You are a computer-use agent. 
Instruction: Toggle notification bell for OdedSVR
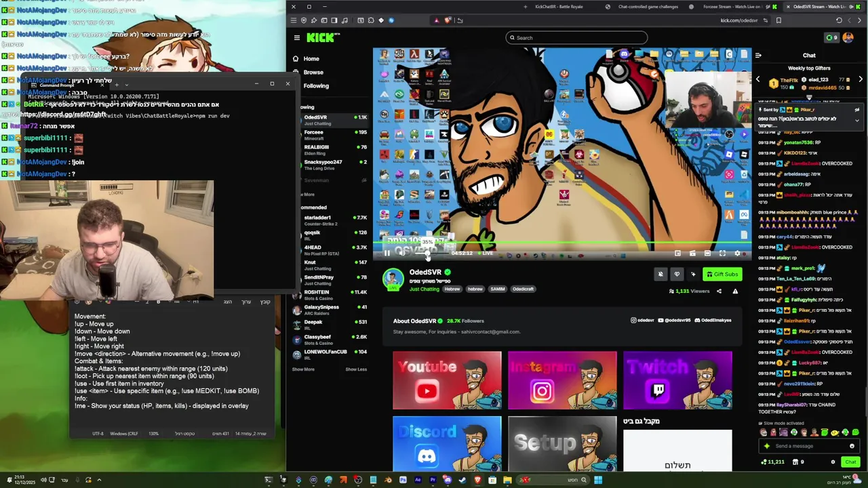[x=660, y=274]
